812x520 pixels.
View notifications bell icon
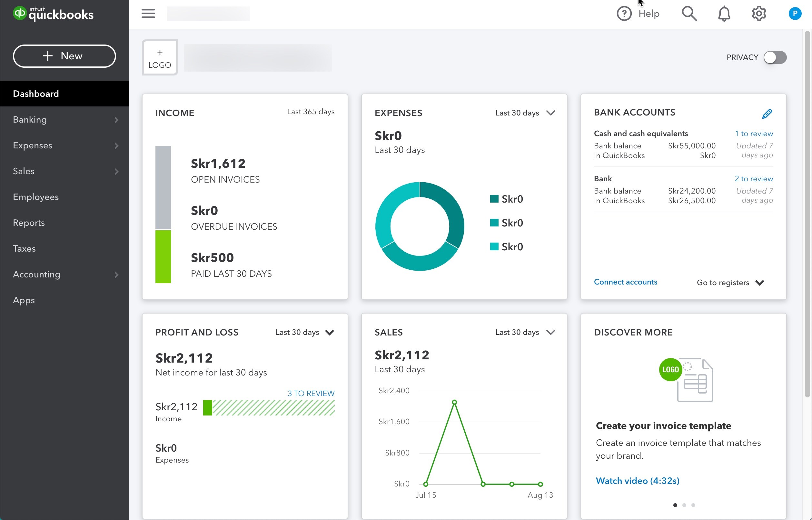(x=724, y=14)
